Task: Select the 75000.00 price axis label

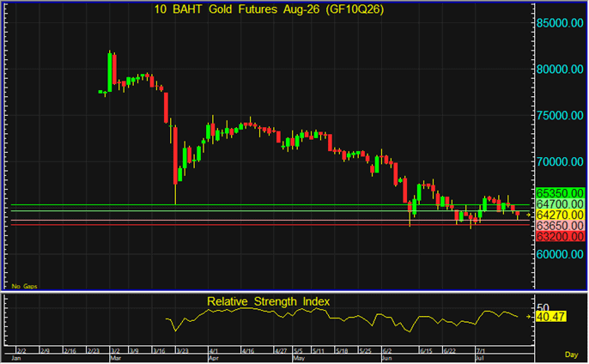Action: tap(560, 115)
